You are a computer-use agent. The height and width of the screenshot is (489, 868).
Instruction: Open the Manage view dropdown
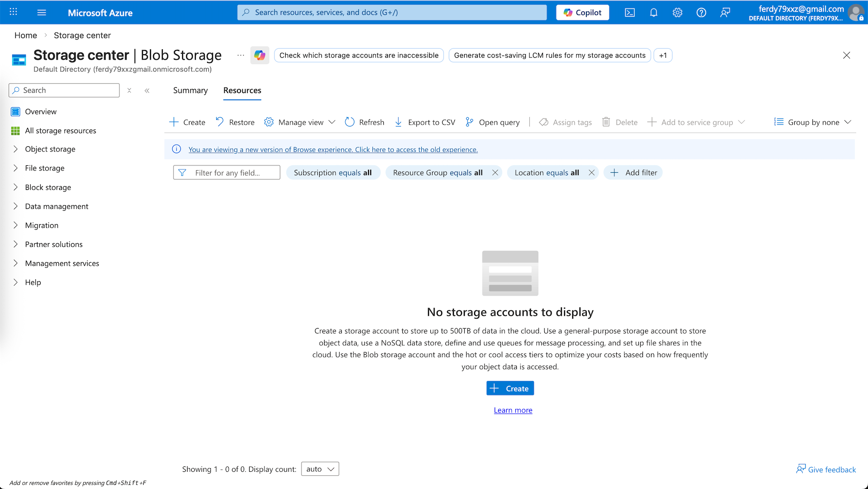[x=300, y=122]
